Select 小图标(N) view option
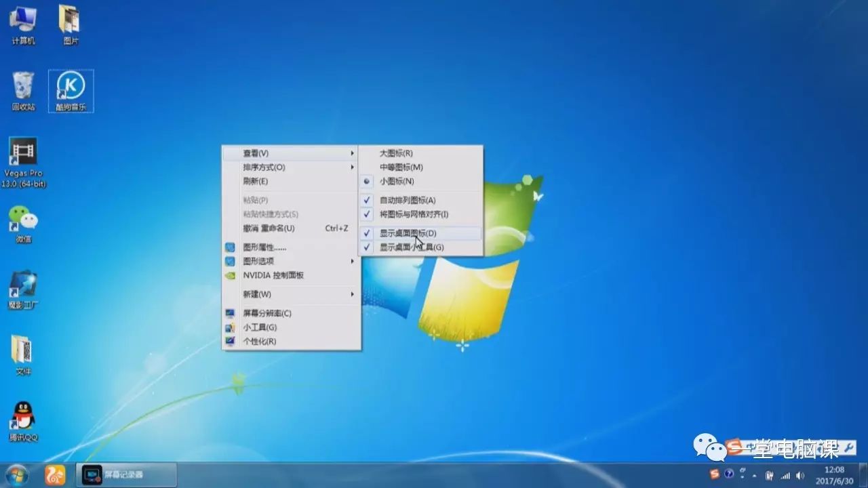The image size is (868, 488). (x=420, y=181)
